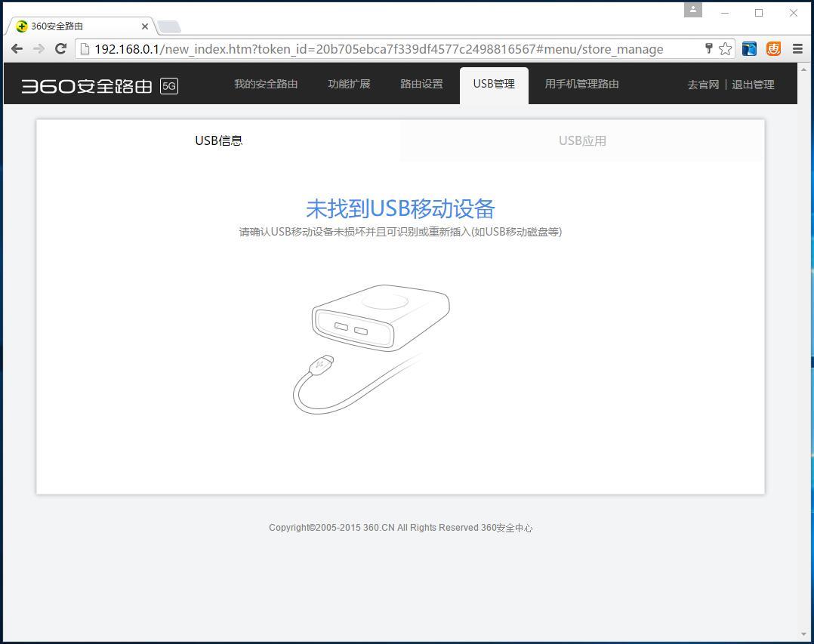This screenshot has height=644, width=814.
Task: Reload the router admin page
Action: [x=60, y=48]
